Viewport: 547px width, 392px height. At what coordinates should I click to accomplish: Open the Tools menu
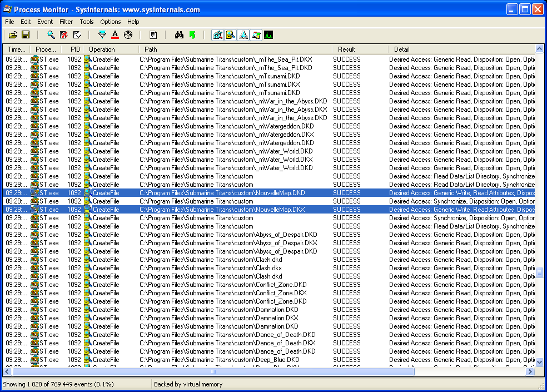[87, 22]
